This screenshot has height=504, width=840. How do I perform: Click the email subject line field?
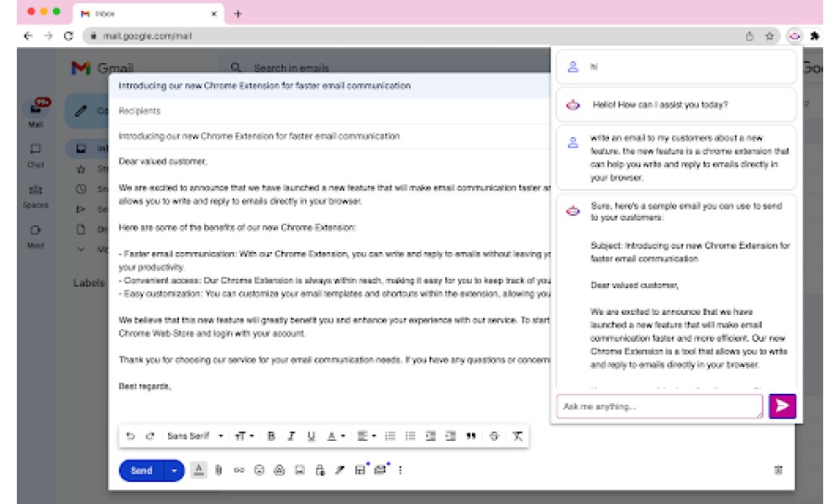[329, 136]
